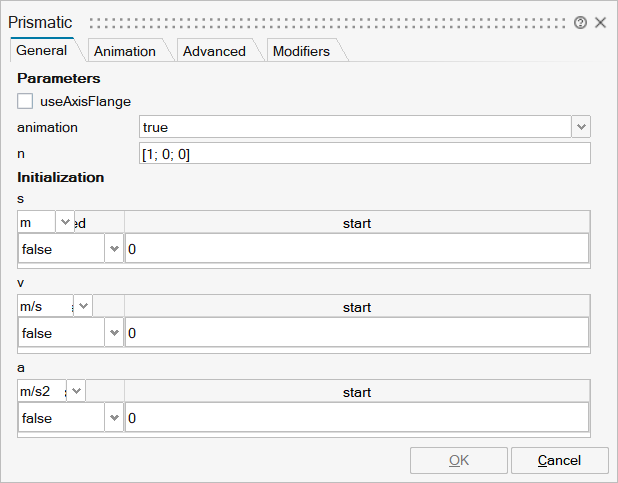Open the Animation tab
The height and width of the screenshot is (483, 618).
(x=125, y=51)
